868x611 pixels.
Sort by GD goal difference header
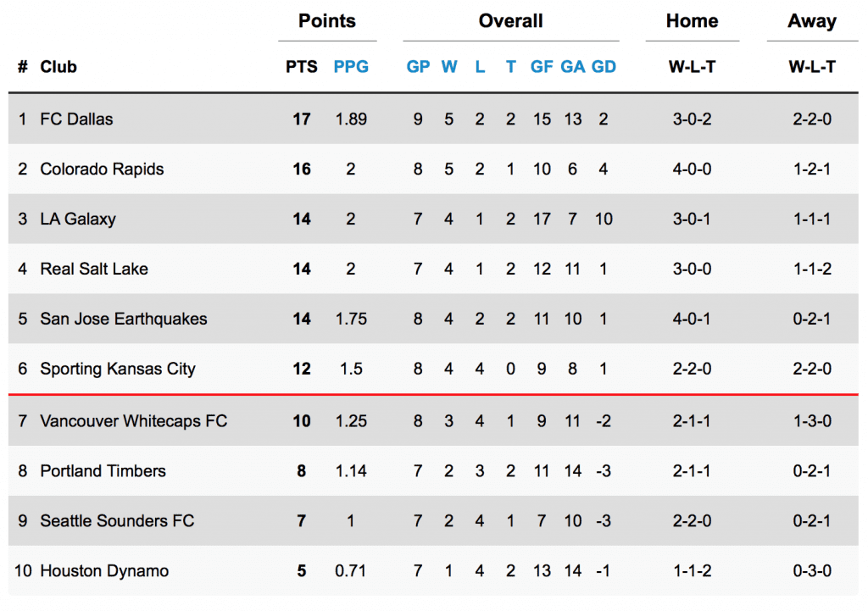click(604, 67)
